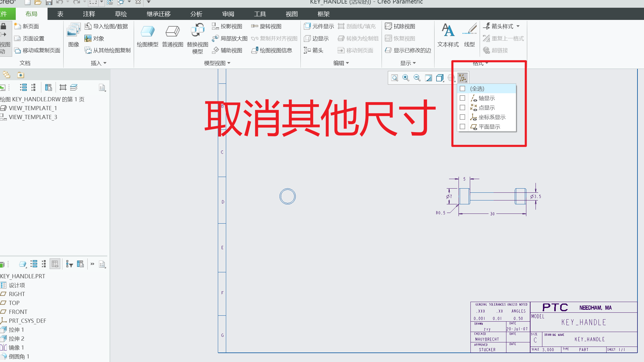Enable the 轴显示 option
644x362 pixels.
click(x=462, y=98)
